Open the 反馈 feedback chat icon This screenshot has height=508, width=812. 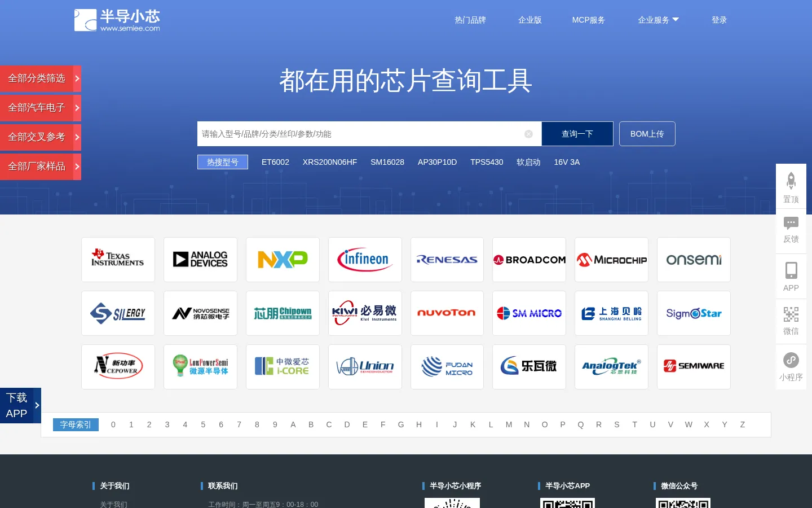pyautogui.click(x=791, y=223)
